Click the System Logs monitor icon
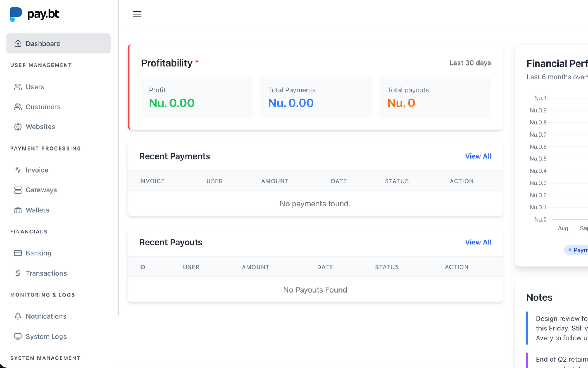Image resolution: width=588 pixels, height=368 pixels. (18, 336)
